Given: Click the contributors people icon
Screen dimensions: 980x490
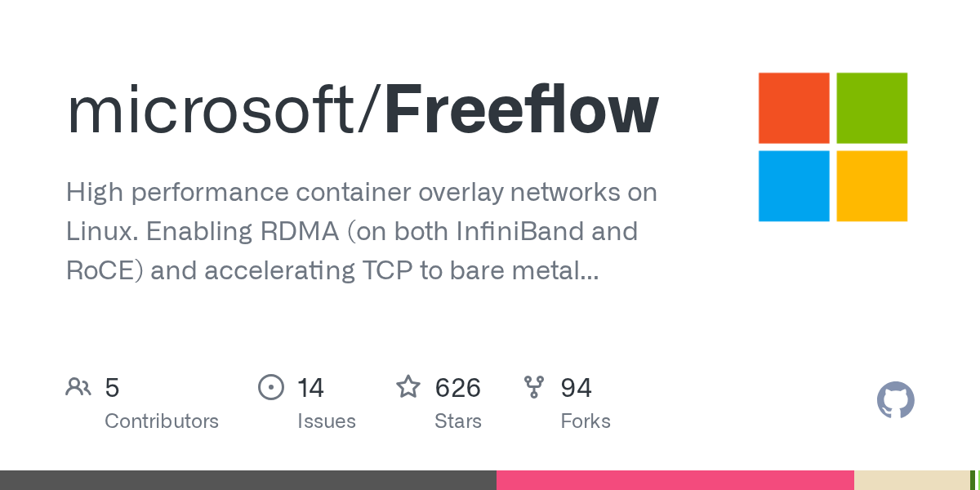Looking at the screenshot, I should [78, 386].
